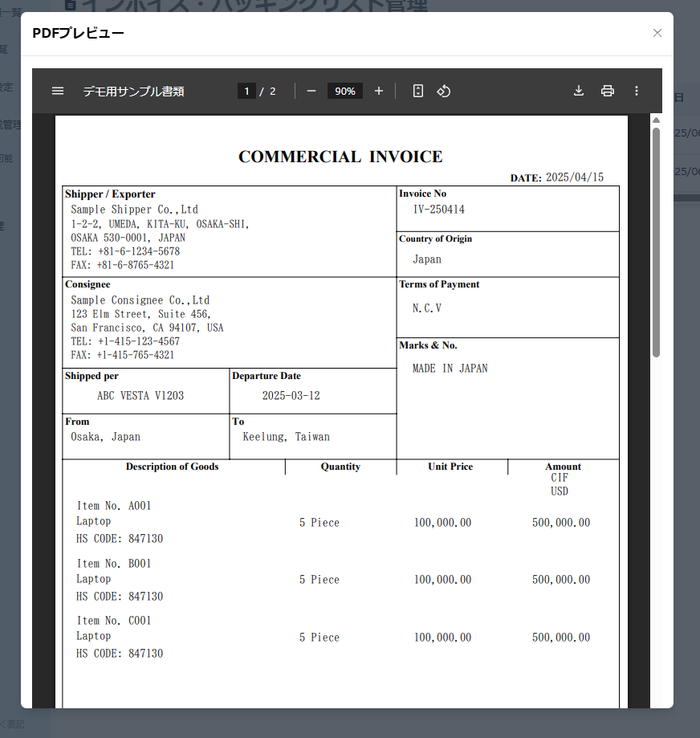700x738 pixels.
Task: Click shipper TEL: +81-6-1234-5678
Action: click(125, 251)
